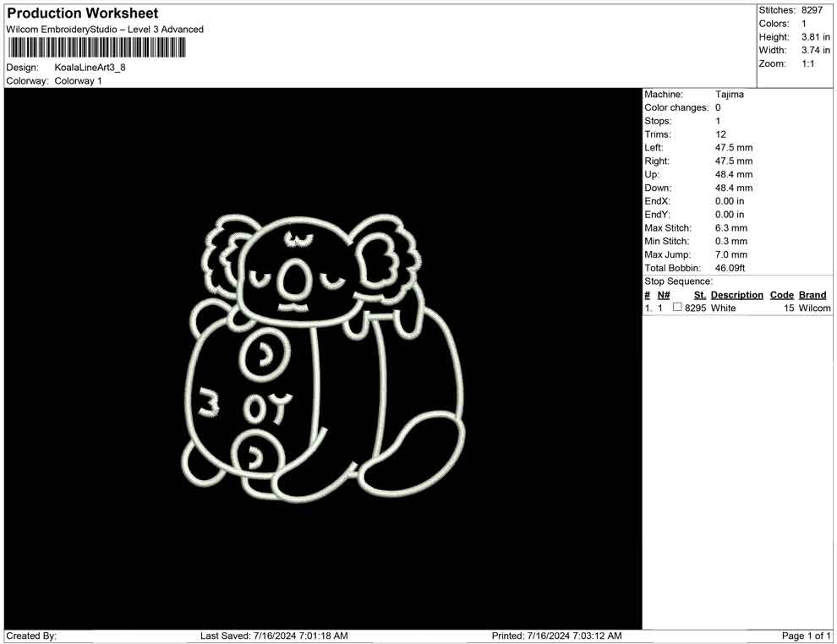This screenshot has width=837, height=644.
Task: Click thread code '15'
Action: pos(789,308)
